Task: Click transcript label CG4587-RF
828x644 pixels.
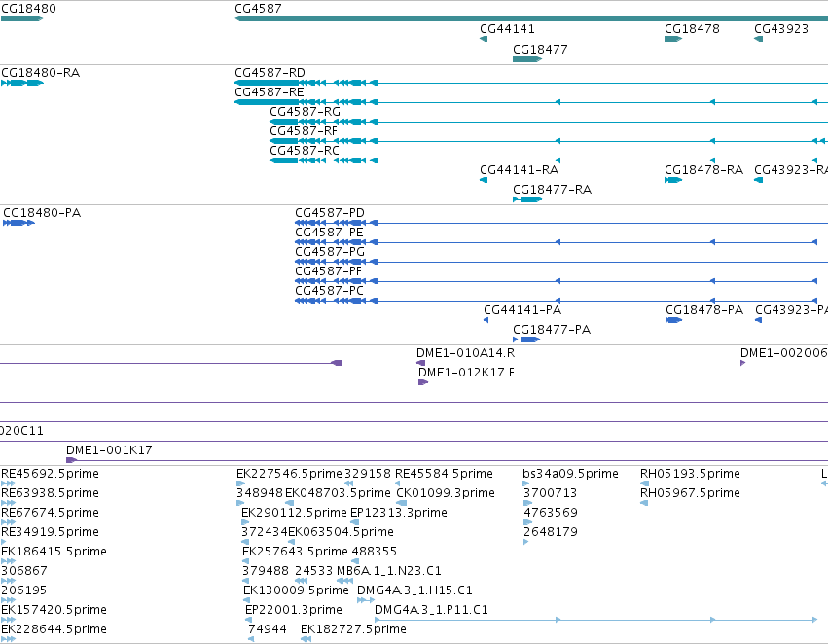Action: tap(304, 131)
